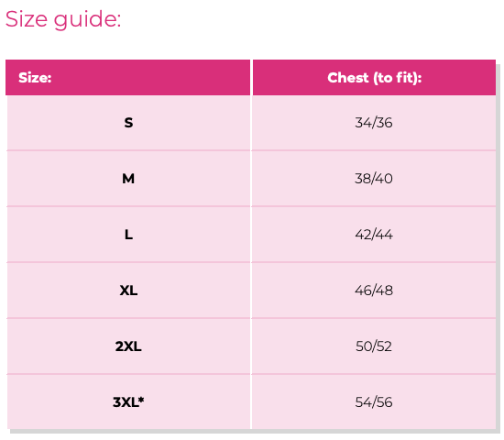Click the 38/40 chest measurement
Screen dimensions: 504x440
pos(374,179)
